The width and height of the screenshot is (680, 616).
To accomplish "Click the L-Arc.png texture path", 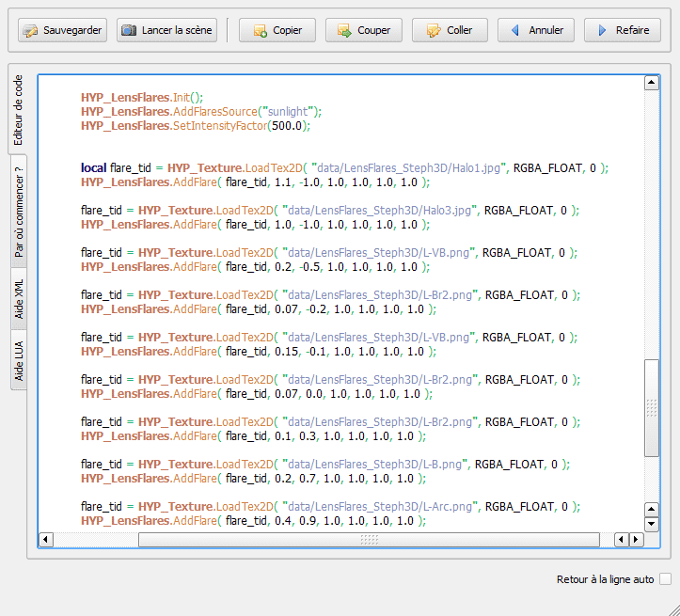I will coord(380,506).
